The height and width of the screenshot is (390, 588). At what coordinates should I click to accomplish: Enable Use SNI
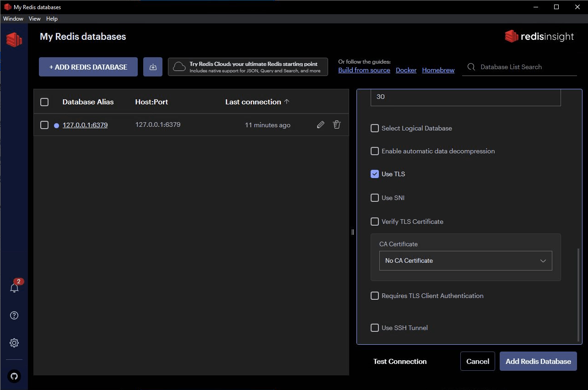(x=375, y=198)
